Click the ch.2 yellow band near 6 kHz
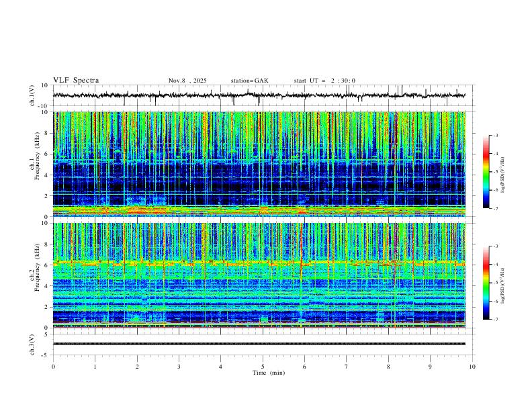 click(259, 263)
